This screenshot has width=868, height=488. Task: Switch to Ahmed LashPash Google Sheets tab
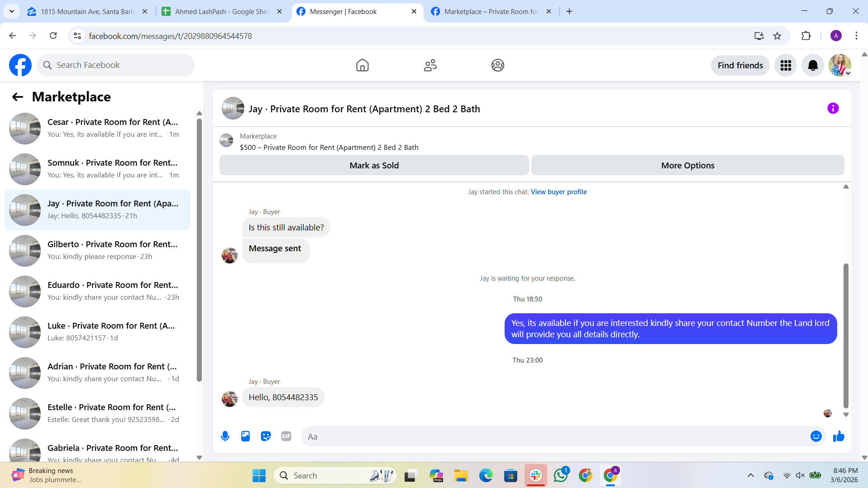[x=222, y=11]
